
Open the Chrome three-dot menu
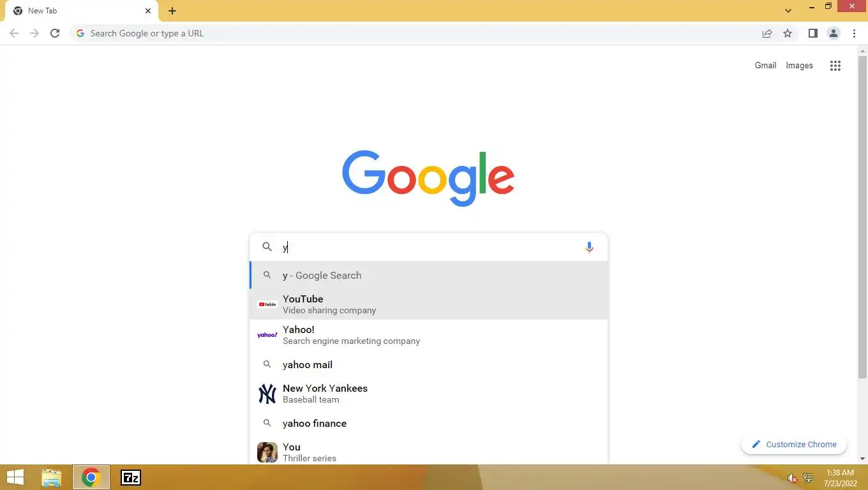click(854, 33)
